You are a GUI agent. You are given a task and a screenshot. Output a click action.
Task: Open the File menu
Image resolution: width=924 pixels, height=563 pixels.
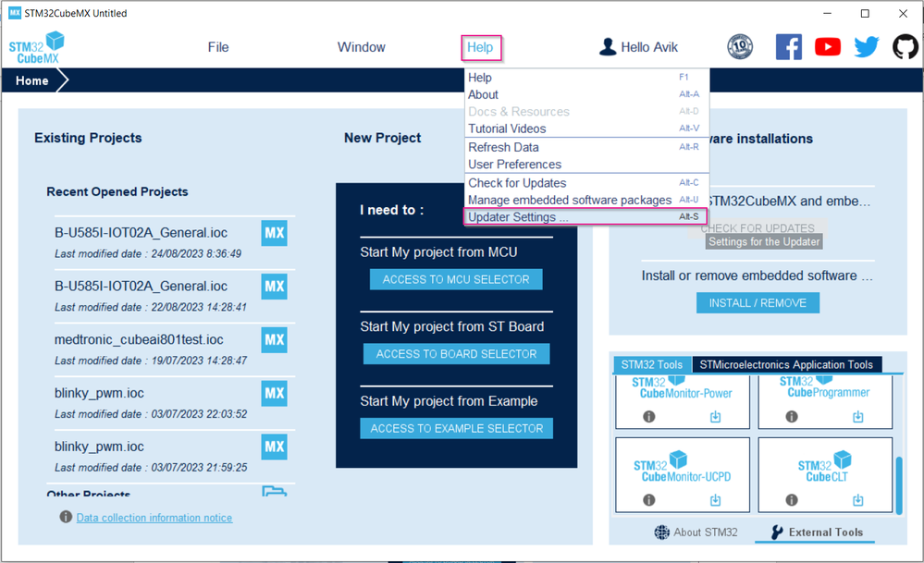[x=218, y=47]
